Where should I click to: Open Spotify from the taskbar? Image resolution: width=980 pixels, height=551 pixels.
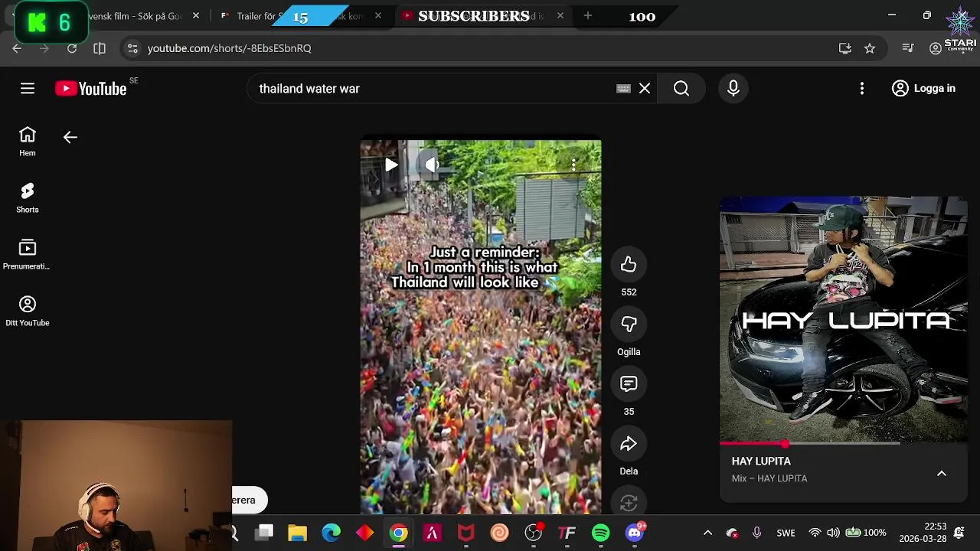tap(601, 533)
